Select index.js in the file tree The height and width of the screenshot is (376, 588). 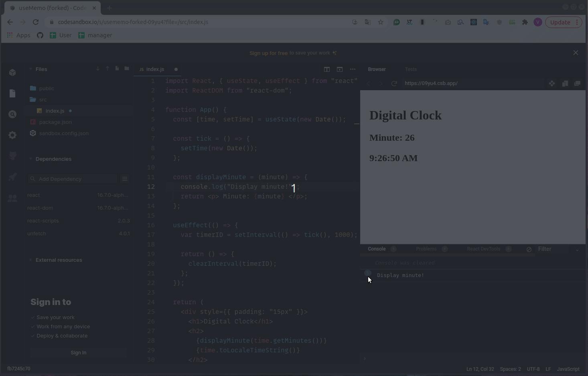[54, 111]
